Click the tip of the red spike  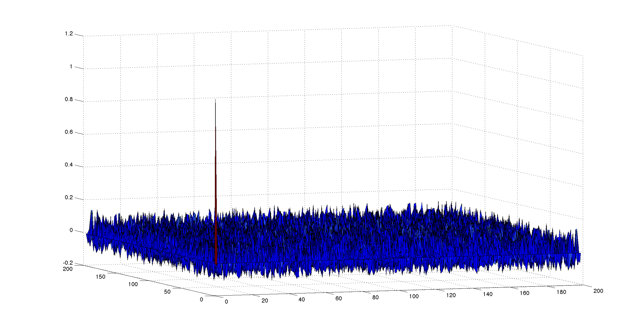pyautogui.click(x=215, y=100)
